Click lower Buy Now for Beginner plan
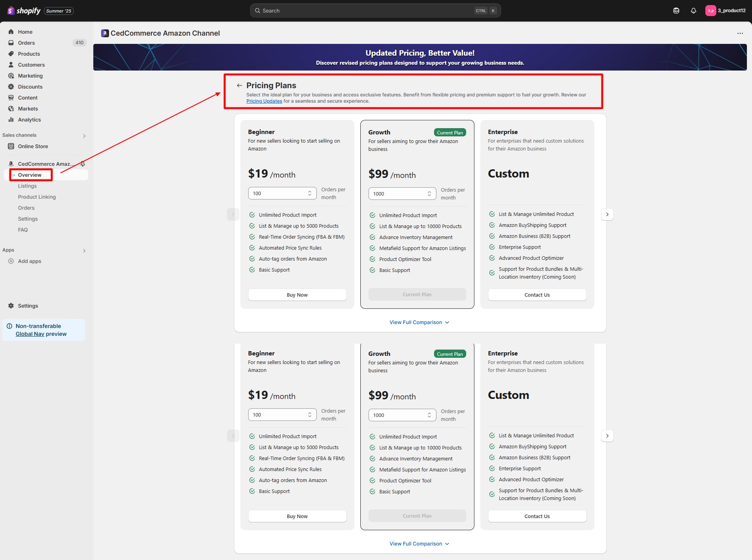Screen dimensions: 752x560 (297, 516)
